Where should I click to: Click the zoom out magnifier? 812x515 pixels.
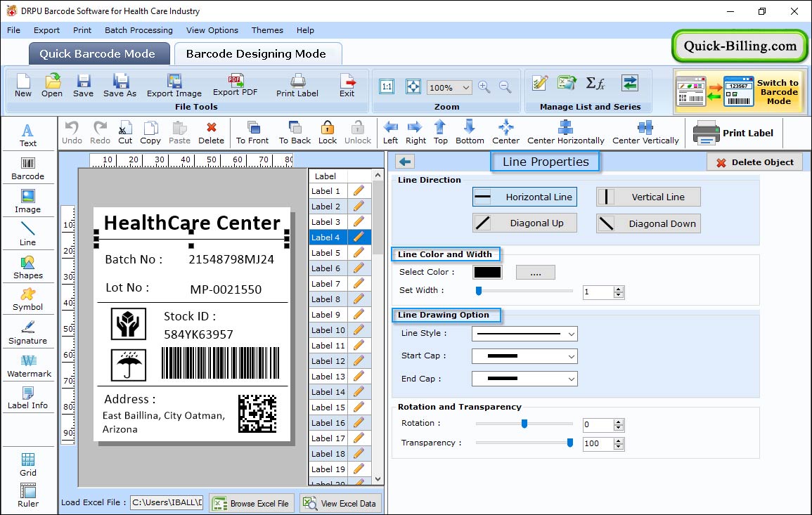point(505,86)
